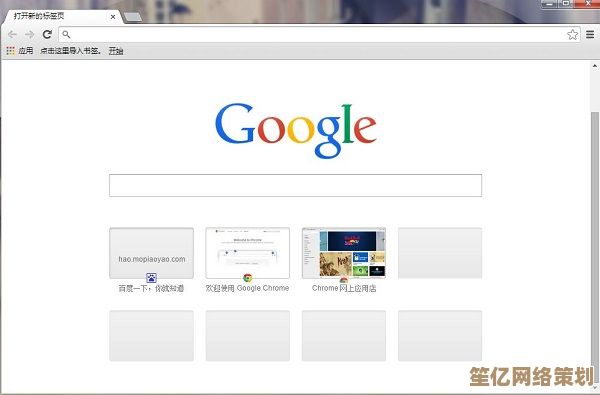Screen dimensions: 600x395
Task: Bookmark this page with the star icon
Action: [572, 34]
